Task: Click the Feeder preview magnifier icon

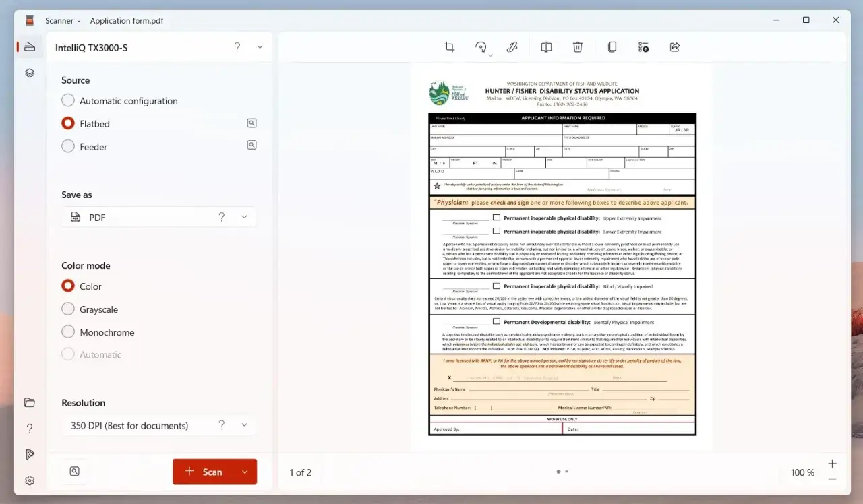Action: (x=251, y=145)
